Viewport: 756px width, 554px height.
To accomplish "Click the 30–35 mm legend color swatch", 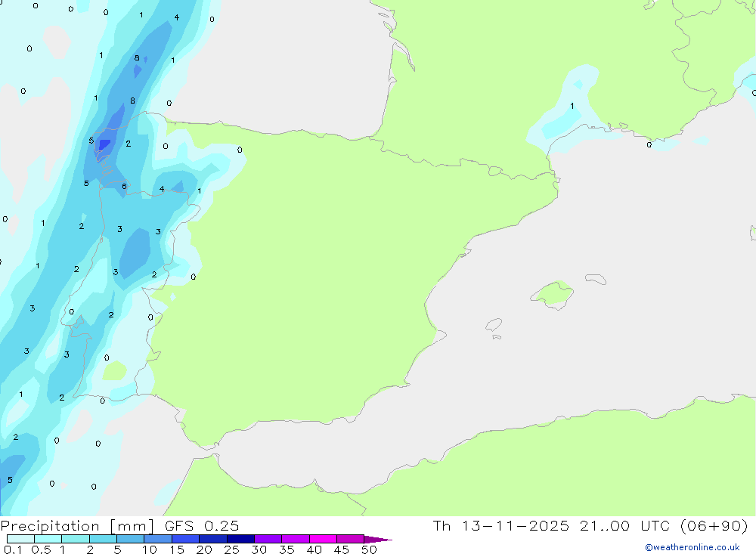I will tap(268, 539).
